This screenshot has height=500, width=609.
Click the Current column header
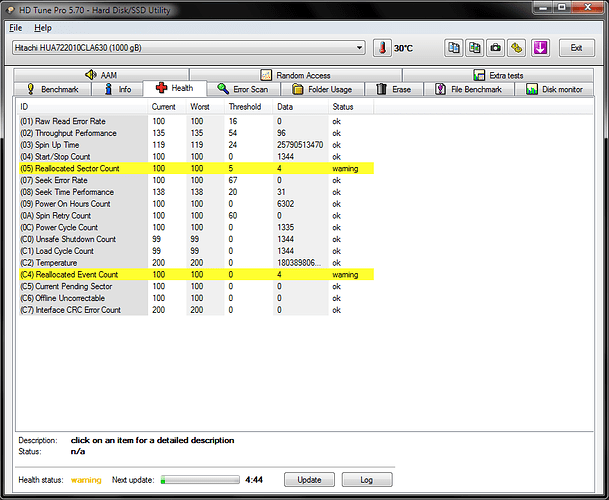click(x=167, y=107)
